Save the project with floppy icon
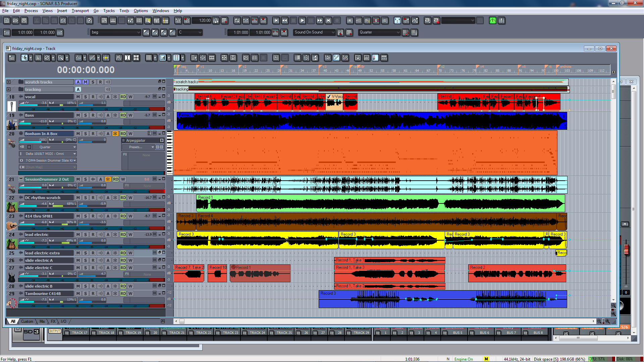This screenshot has width=644, height=362. [x=24, y=20]
